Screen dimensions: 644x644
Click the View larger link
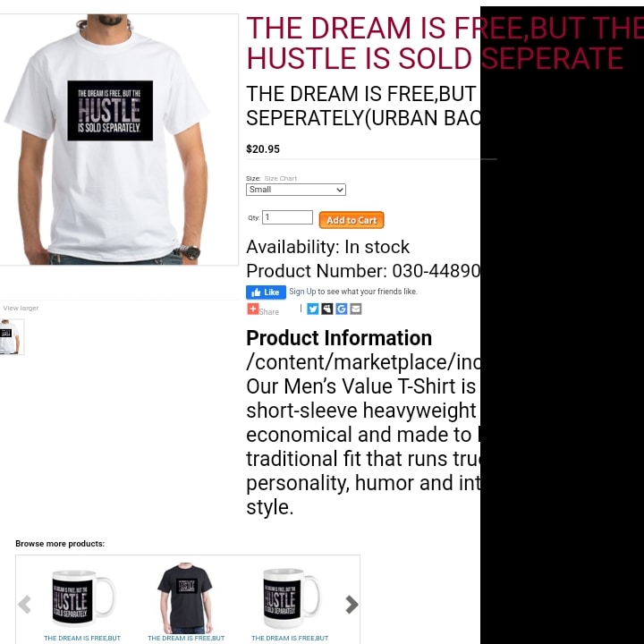click(x=21, y=308)
